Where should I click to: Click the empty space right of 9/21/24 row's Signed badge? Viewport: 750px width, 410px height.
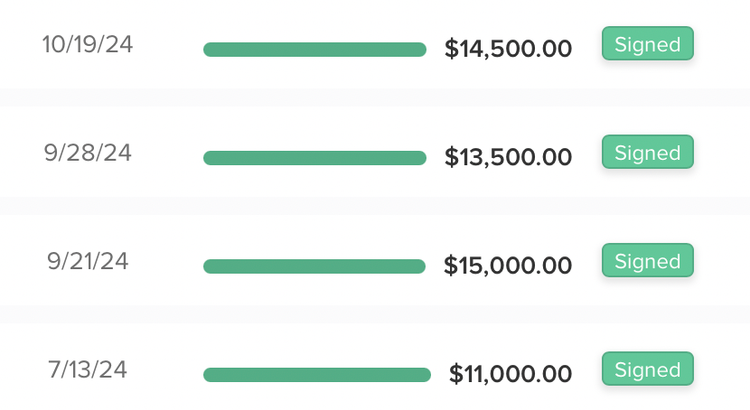[722, 261]
